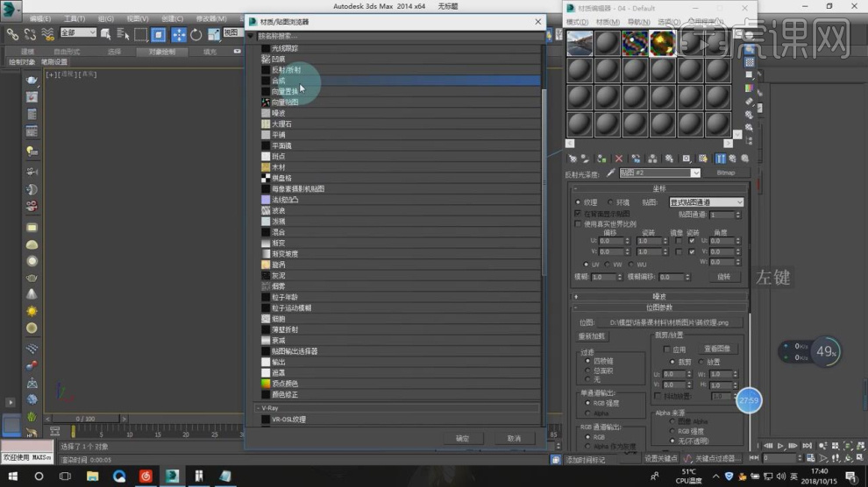Activate the Select and Rotate tool
Image resolution: width=868 pixels, height=487 pixels.
point(196,34)
